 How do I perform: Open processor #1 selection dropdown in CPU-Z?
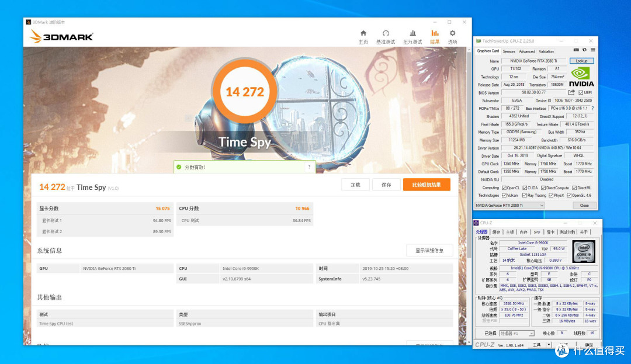516,334
